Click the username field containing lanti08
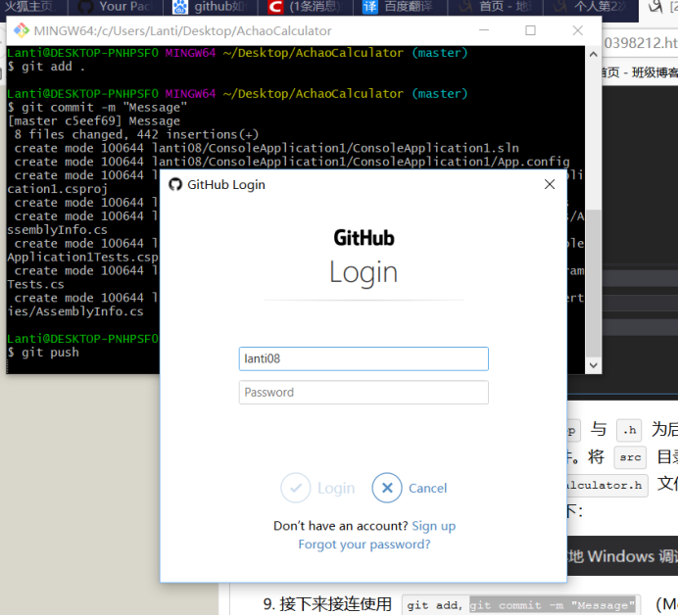 (x=363, y=358)
